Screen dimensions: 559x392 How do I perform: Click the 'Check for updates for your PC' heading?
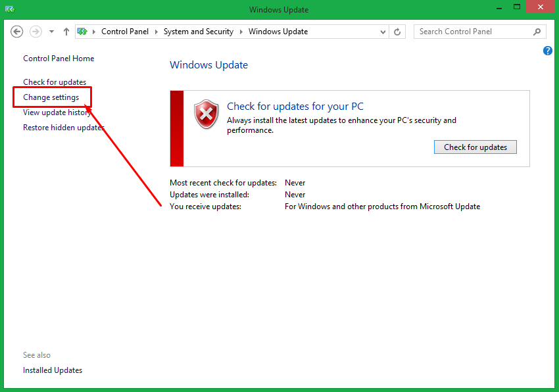295,107
